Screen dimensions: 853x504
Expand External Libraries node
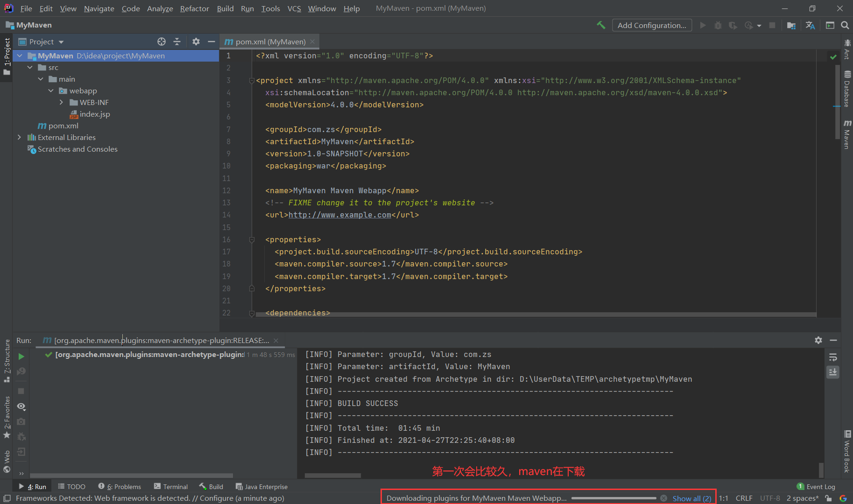[19, 137]
